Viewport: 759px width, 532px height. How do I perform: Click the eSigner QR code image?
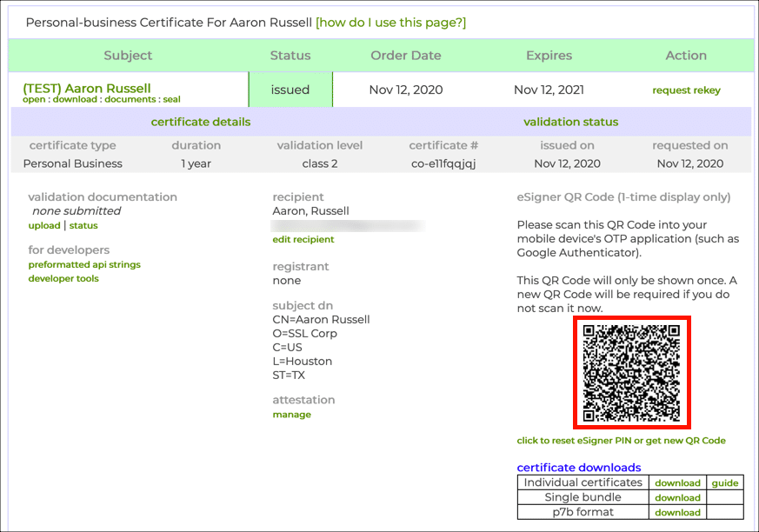click(x=631, y=373)
